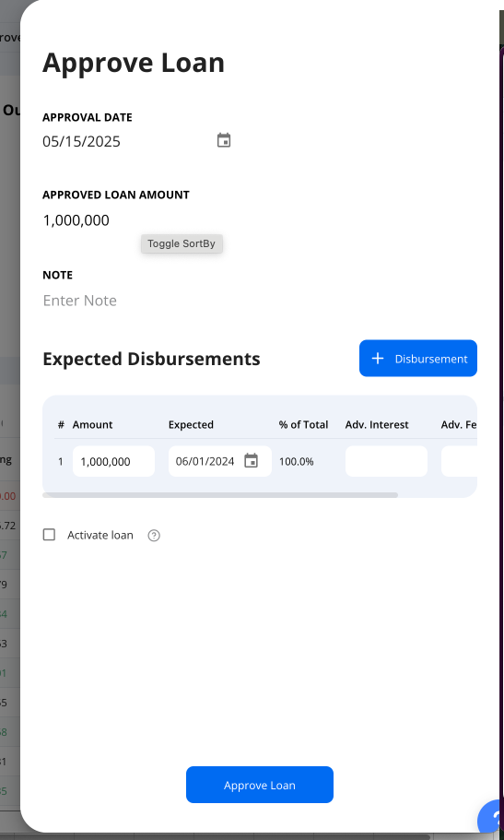Screen dimensions: 504x840
Task: Click the Adv. Interest input box
Action: click(386, 461)
